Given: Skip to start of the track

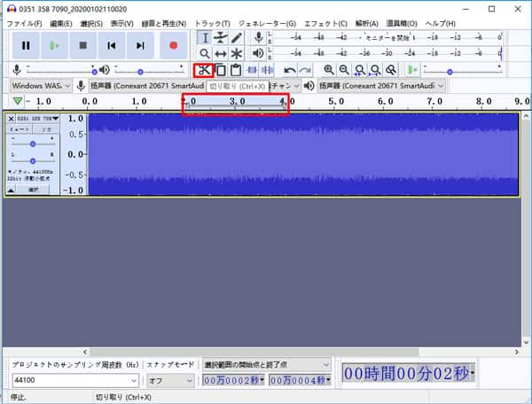Looking at the screenshot, I should point(112,45).
